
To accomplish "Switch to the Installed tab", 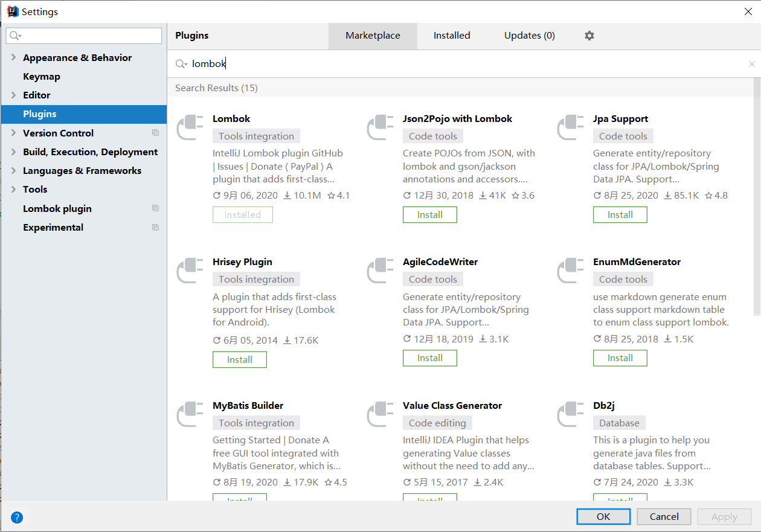I will 452,36.
